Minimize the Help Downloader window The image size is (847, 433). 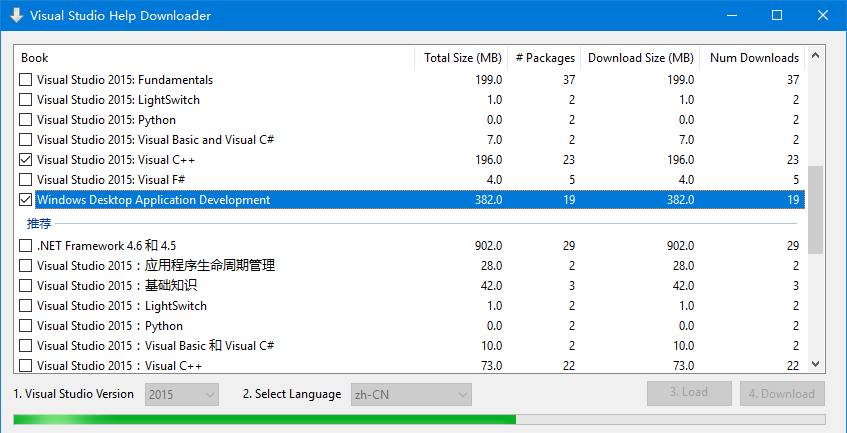(731, 15)
